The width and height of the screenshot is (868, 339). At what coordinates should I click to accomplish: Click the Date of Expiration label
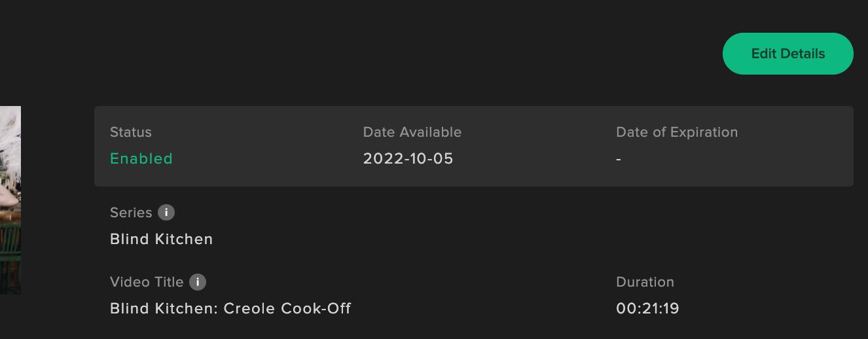[677, 132]
